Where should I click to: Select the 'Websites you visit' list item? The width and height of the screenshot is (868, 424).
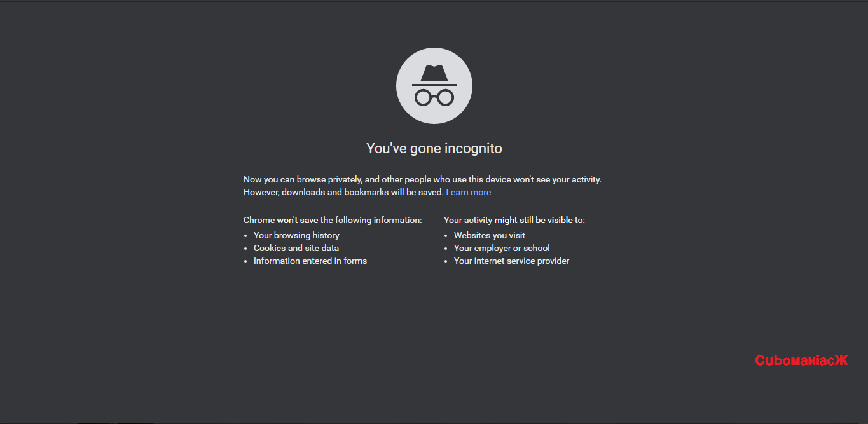pyautogui.click(x=490, y=235)
